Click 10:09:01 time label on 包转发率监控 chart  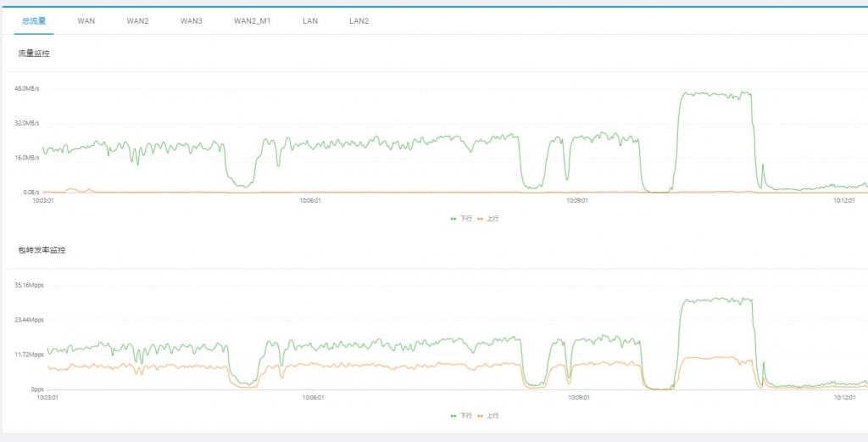tap(578, 397)
